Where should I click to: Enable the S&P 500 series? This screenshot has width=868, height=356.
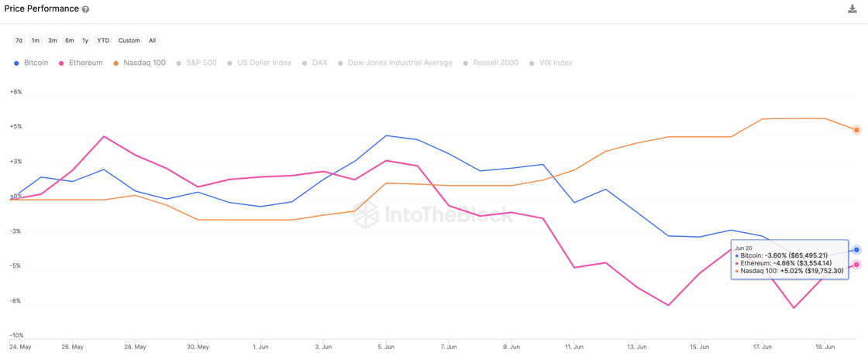click(197, 63)
